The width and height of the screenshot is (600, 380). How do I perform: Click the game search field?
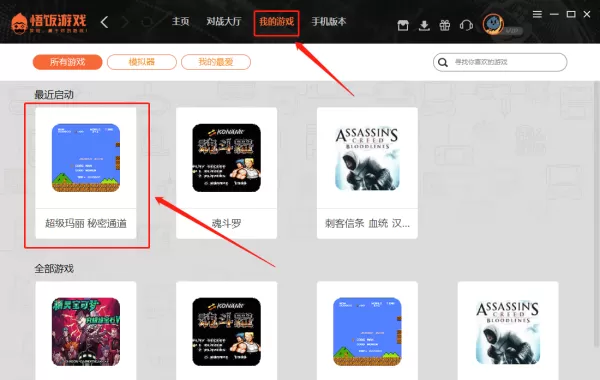click(x=500, y=62)
